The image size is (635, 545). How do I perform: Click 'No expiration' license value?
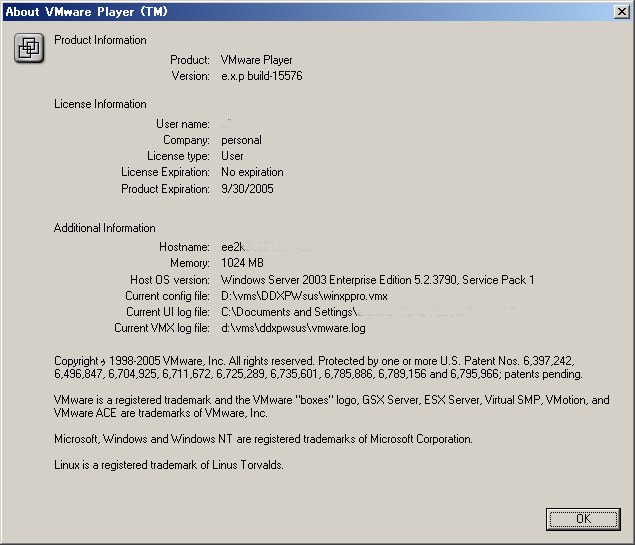point(252,172)
